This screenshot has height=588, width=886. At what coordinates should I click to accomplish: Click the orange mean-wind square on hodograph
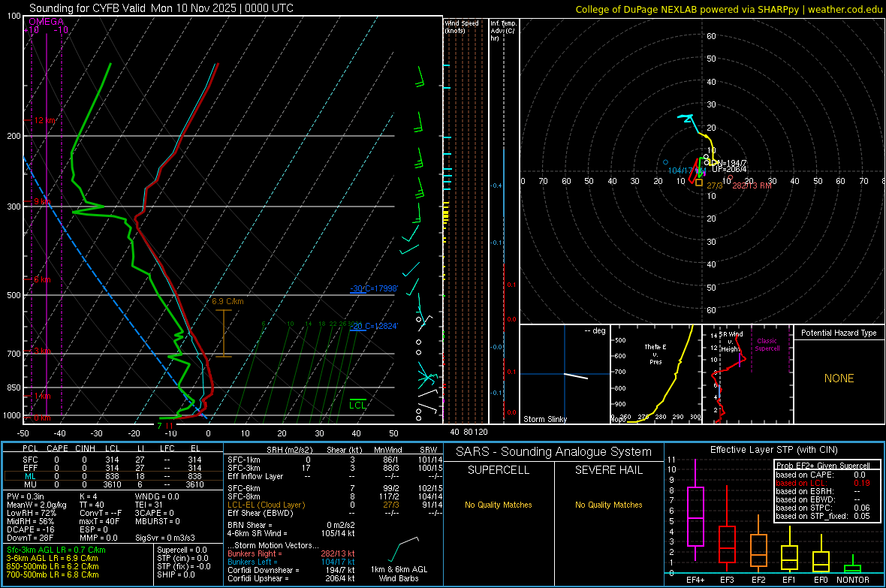pos(699,182)
